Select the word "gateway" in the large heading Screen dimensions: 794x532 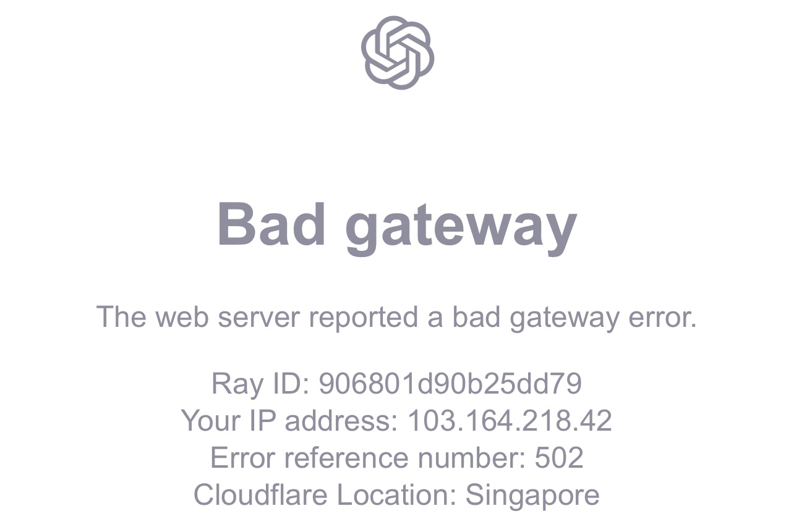click(461, 230)
